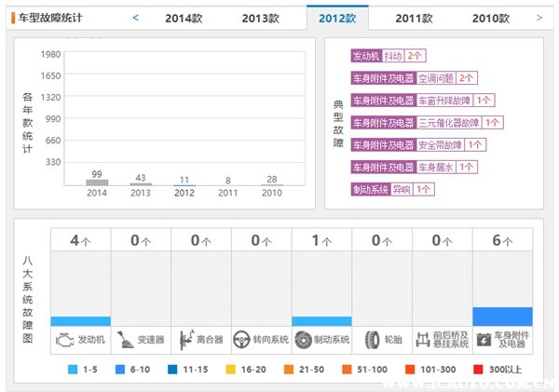Click the 空调问题 fault tag
Viewport: 559px width, 392px height.
click(x=435, y=78)
